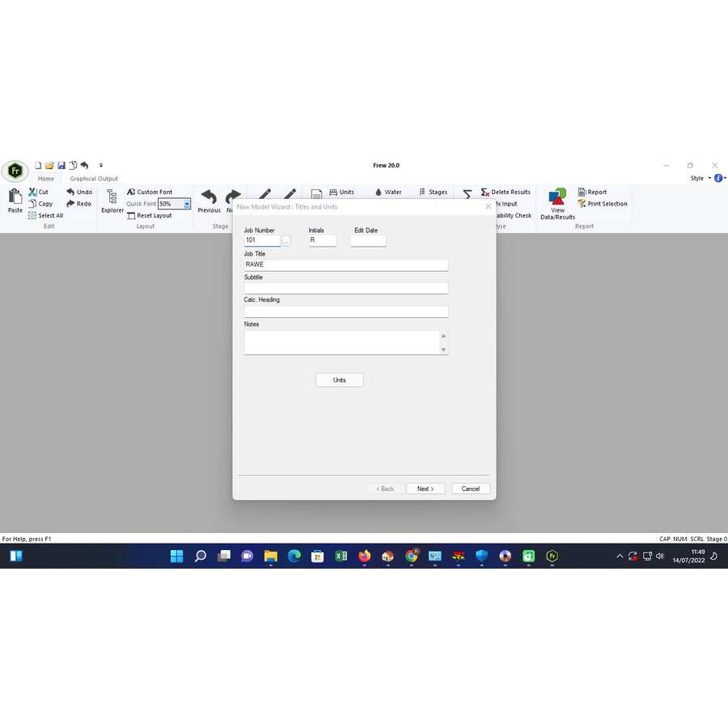This screenshot has height=728, width=728.
Task: Click the Stages ribbon item
Action: click(x=434, y=192)
